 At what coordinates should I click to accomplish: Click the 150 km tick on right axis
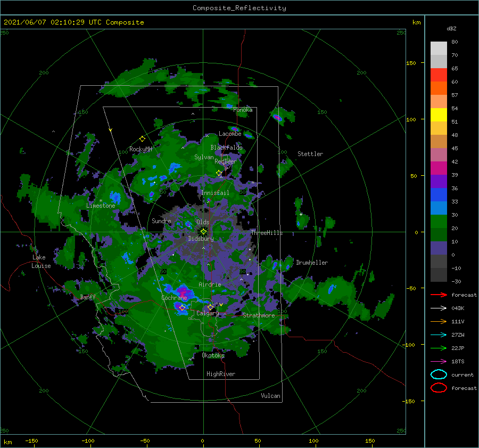(411, 63)
